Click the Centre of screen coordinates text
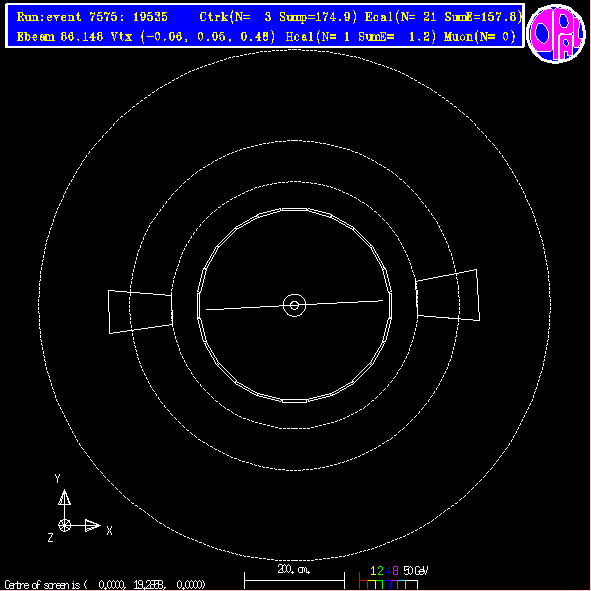Viewport: 591px width, 591px height. click(105, 585)
